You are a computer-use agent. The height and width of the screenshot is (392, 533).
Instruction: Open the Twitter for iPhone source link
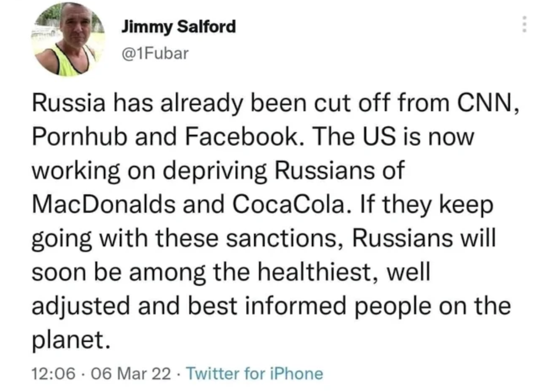tap(255, 374)
